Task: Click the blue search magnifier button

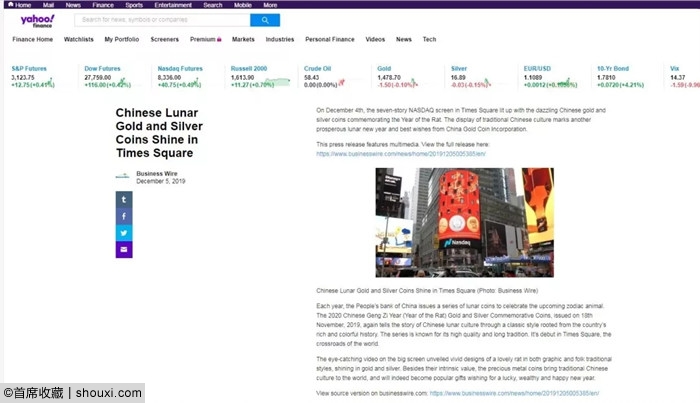Action: [x=265, y=20]
